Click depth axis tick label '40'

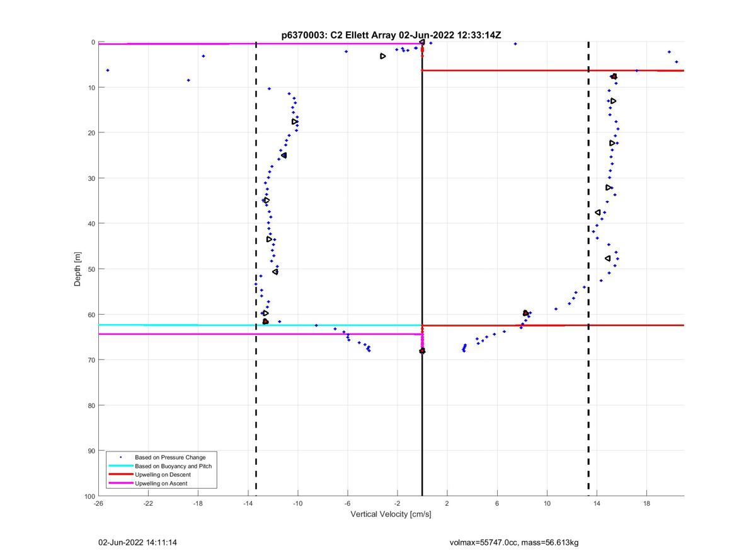pos(91,224)
